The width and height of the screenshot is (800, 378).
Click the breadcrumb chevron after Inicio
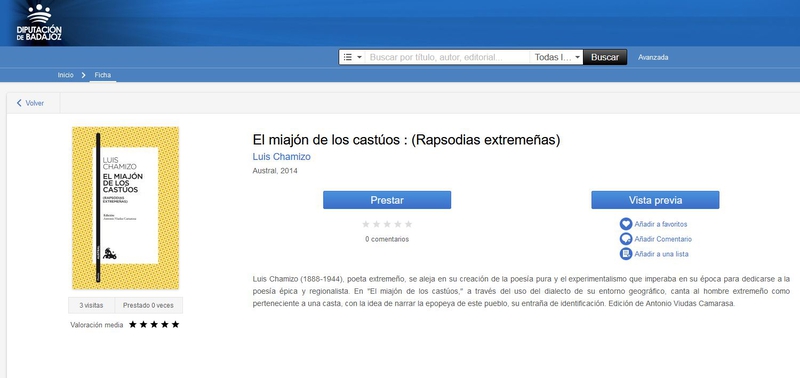pos(84,75)
